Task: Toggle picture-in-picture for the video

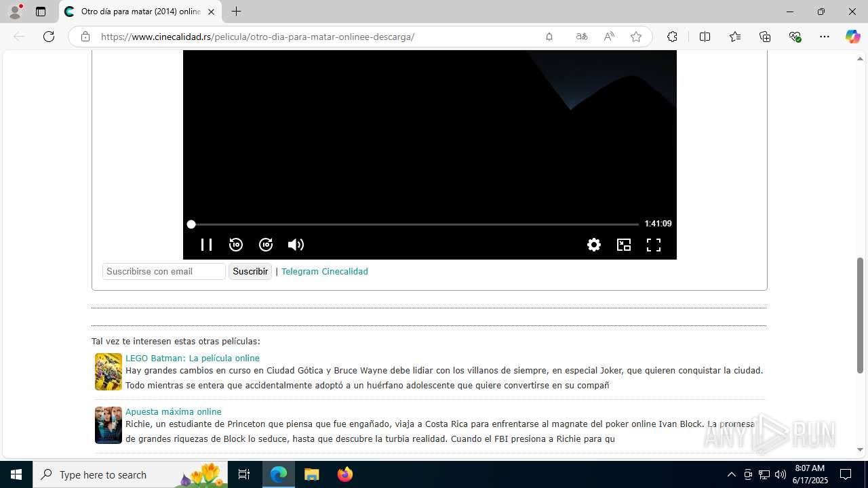Action: [624, 245]
